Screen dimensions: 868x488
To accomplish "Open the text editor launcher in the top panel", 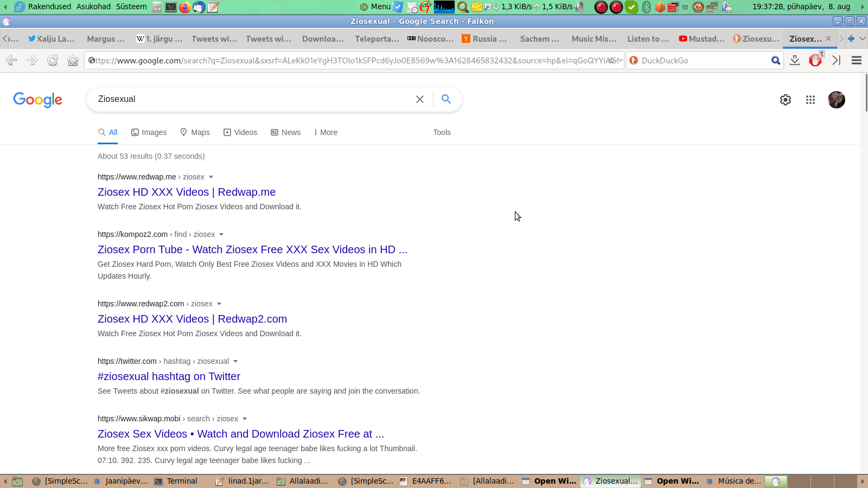I will (213, 7).
